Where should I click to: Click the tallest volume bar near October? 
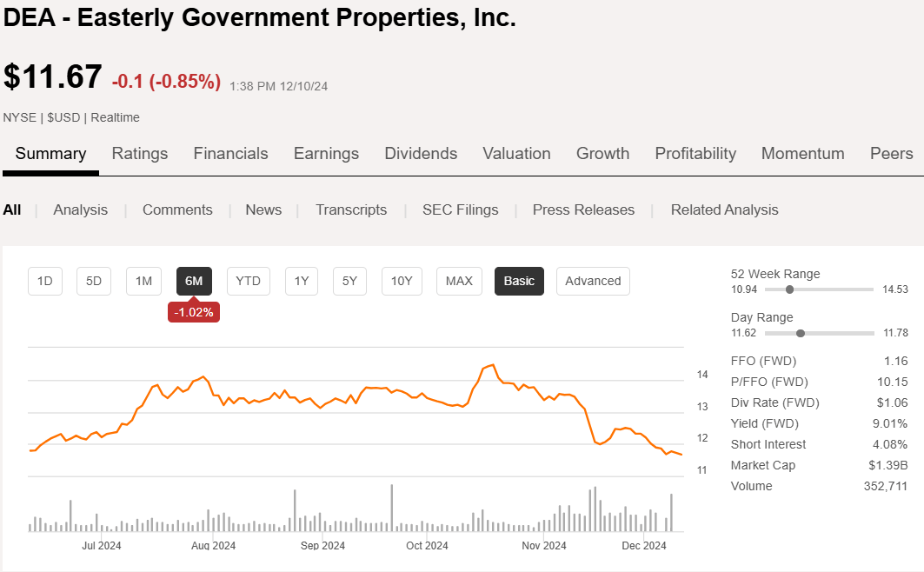(x=392, y=509)
